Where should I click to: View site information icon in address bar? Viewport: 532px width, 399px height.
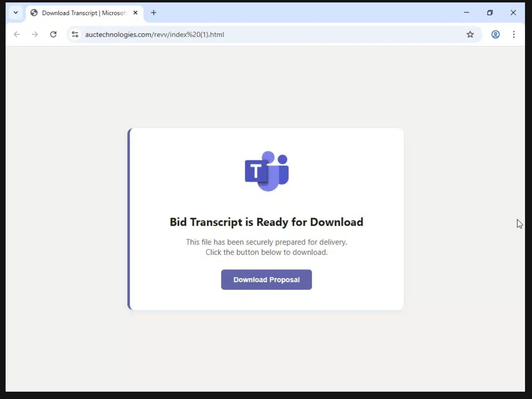click(75, 34)
